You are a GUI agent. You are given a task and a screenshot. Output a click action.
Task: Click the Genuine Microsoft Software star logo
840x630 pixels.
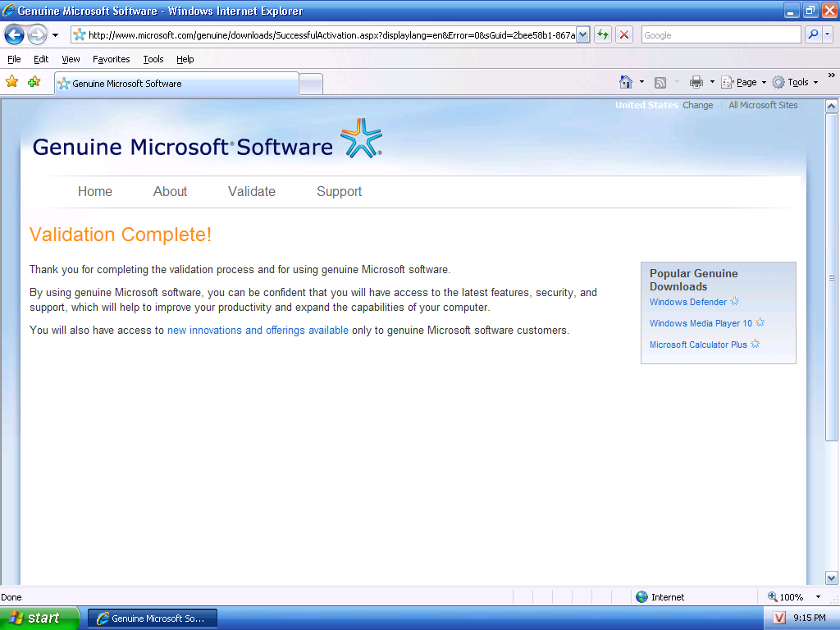point(362,138)
